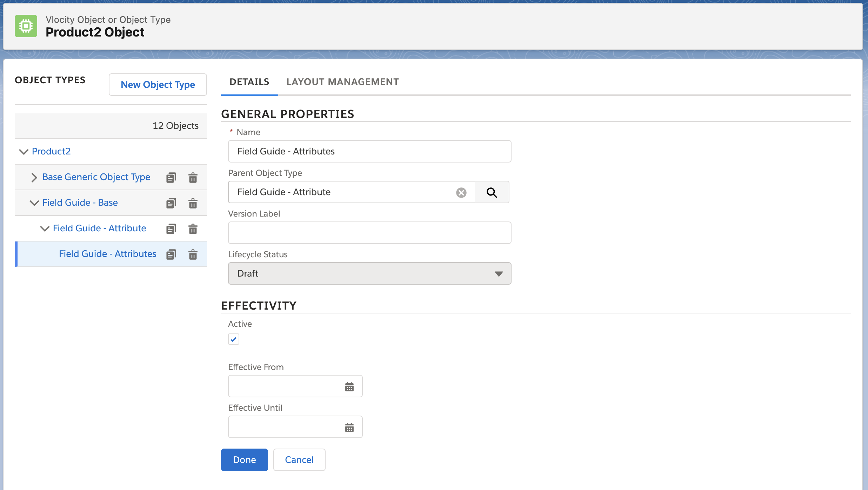Clear the Parent Object Type value
Screen dimensions: 868x490
461,192
